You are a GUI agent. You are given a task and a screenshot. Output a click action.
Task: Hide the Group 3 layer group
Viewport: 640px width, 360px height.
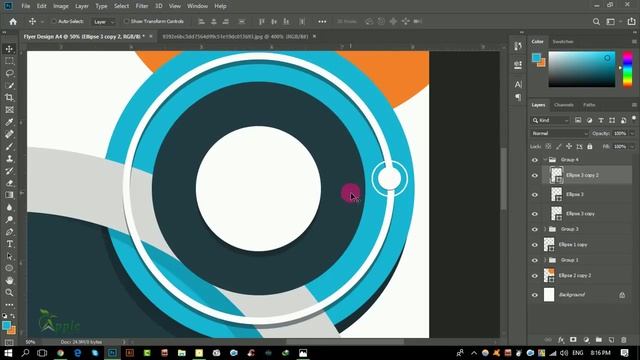pyautogui.click(x=535, y=229)
